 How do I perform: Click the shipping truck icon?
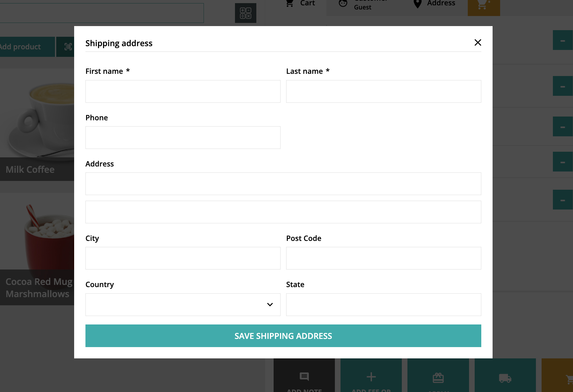(x=505, y=378)
